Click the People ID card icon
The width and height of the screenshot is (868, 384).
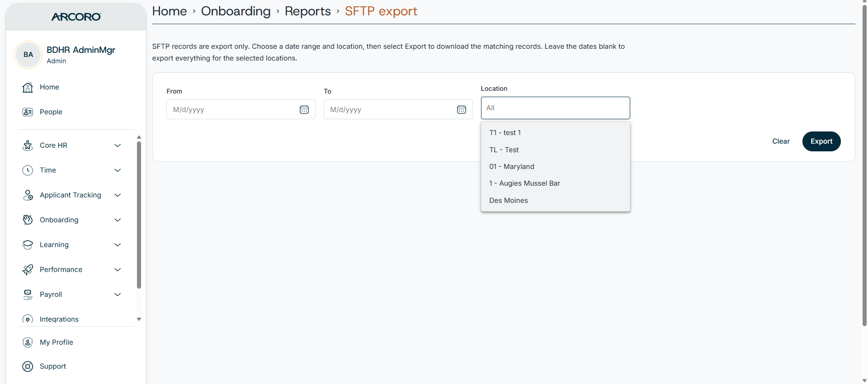coord(28,112)
